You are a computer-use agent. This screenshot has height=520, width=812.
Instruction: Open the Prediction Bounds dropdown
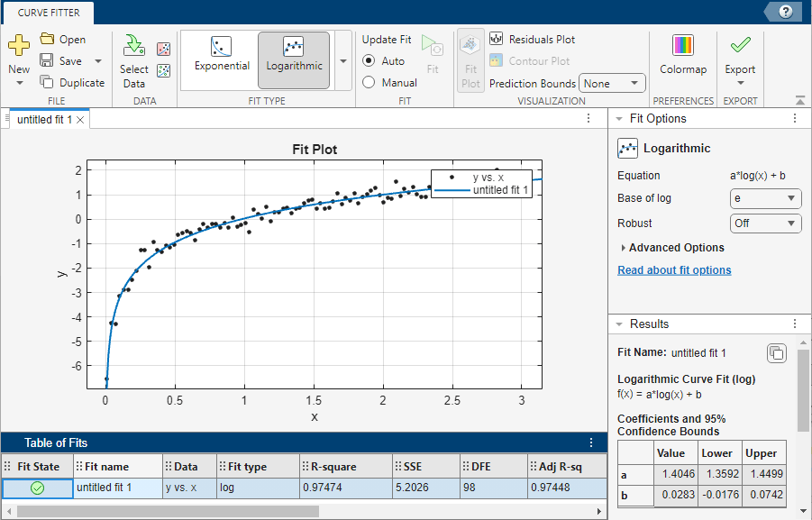point(612,84)
